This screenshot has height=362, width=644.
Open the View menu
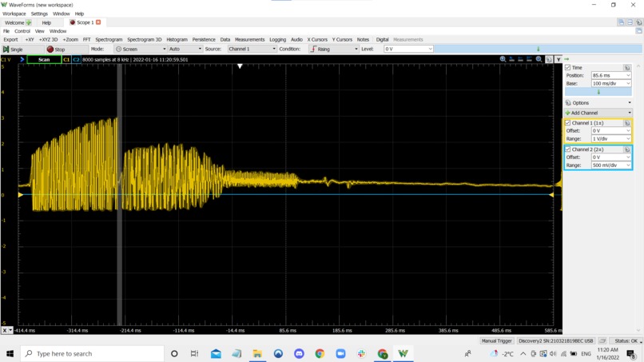pyautogui.click(x=39, y=31)
